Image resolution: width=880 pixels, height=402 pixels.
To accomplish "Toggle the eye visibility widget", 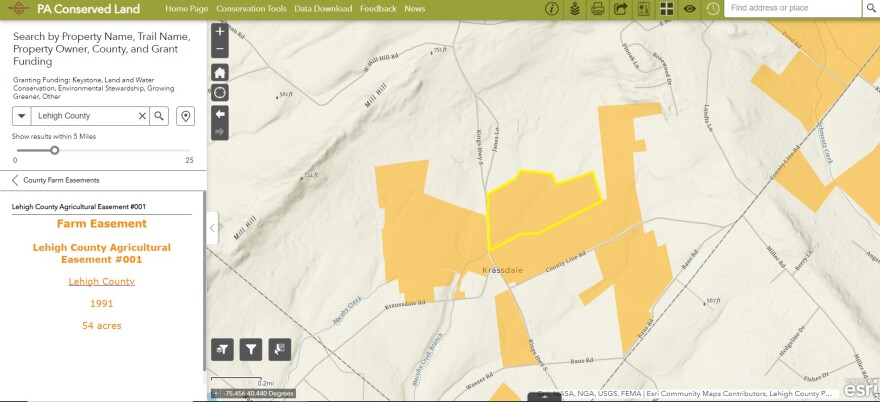I will pos(689,9).
